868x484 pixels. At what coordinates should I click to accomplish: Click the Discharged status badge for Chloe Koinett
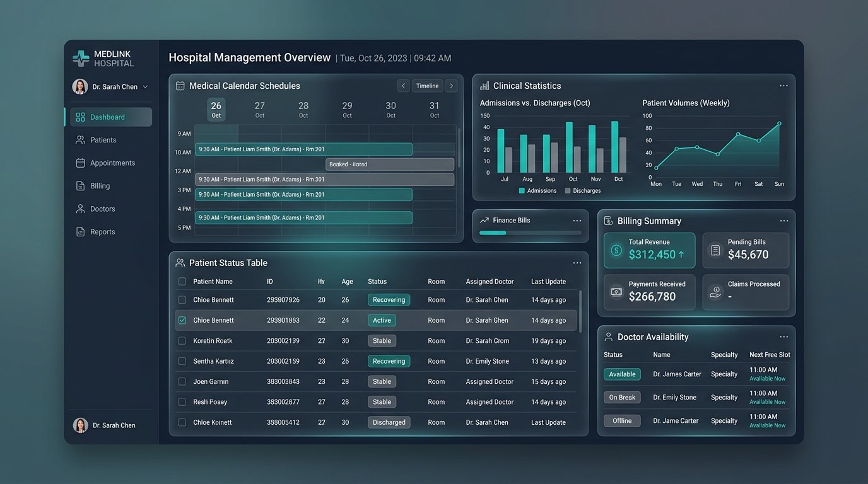389,422
